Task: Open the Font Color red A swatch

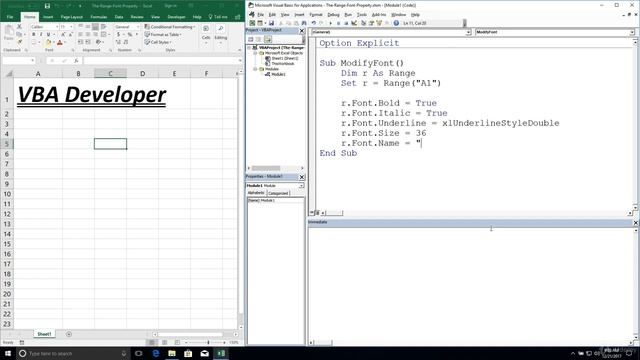Action: point(60,42)
